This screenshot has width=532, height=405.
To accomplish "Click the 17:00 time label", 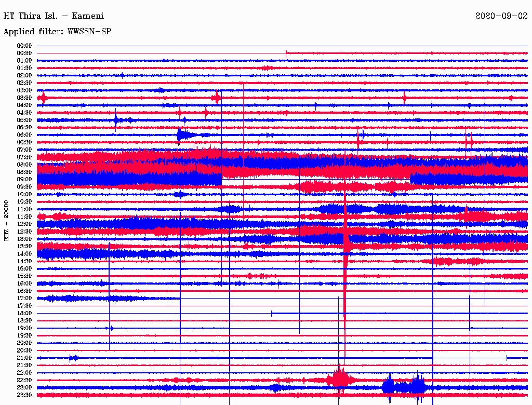I will click(24, 299).
